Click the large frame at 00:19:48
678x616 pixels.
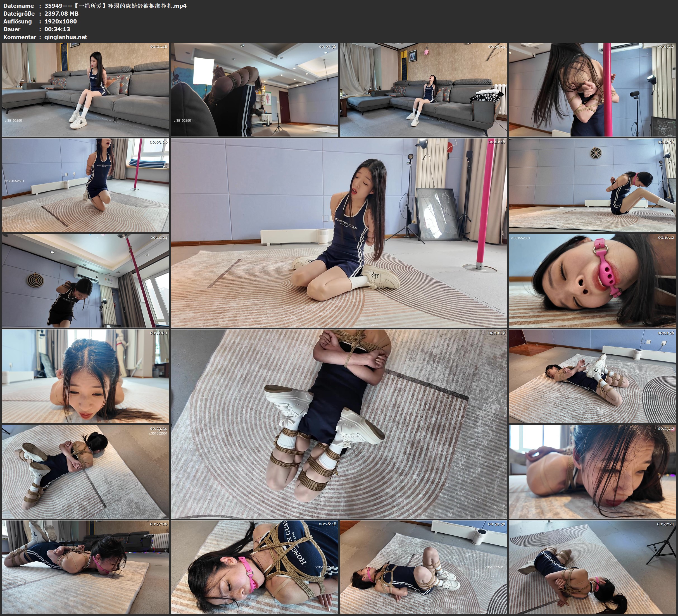click(339, 424)
